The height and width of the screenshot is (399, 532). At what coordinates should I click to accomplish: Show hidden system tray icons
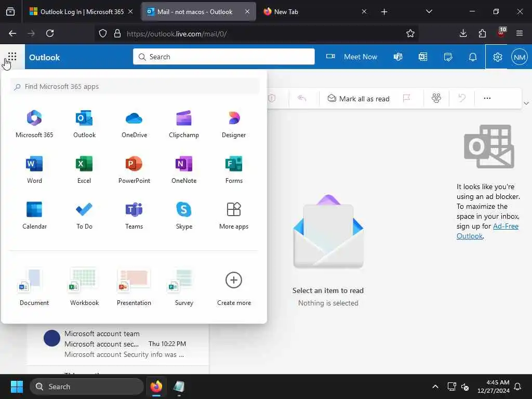(435, 387)
